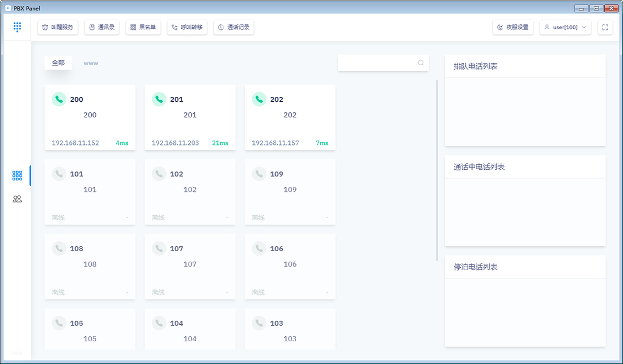The width and height of the screenshot is (623, 364).
Task: Click the 通话中电话列表 panel header
Action: click(x=525, y=167)
